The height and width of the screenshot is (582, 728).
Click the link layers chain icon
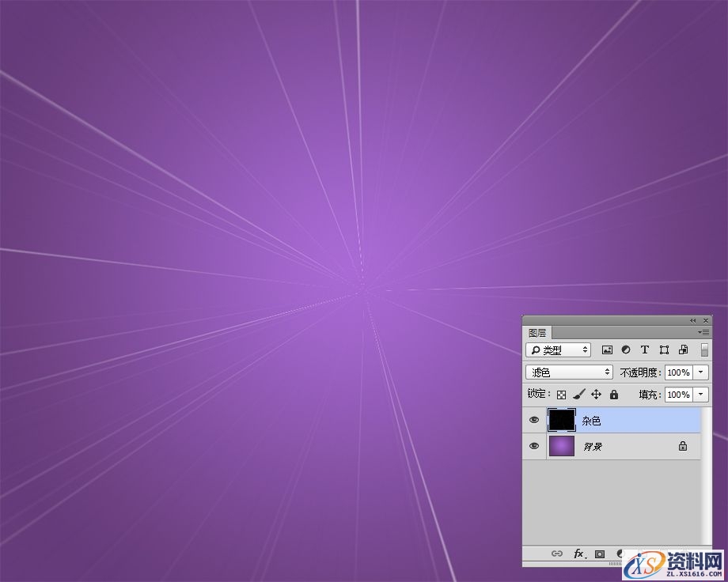point(557,554)
